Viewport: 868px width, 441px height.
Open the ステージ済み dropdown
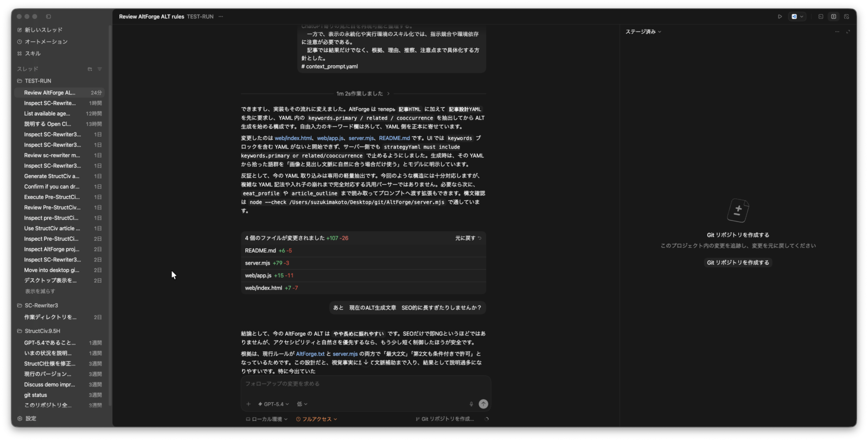(x=643, y=32)
